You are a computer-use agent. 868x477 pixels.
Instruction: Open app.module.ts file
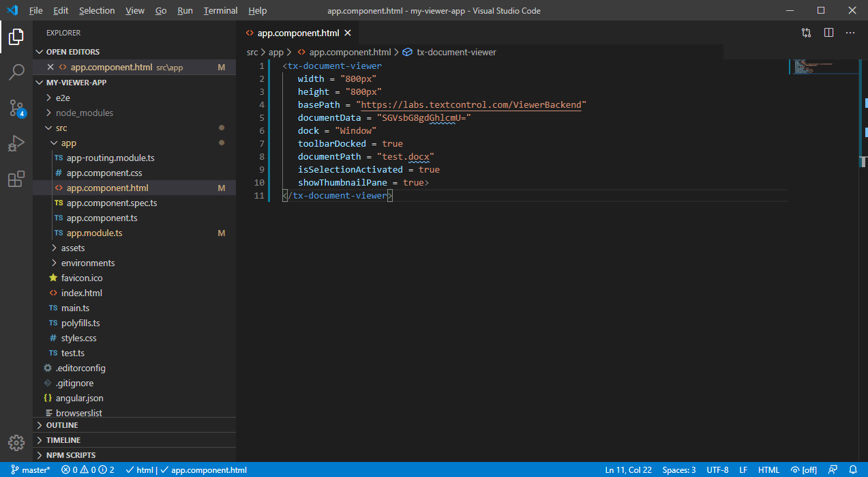134,233
